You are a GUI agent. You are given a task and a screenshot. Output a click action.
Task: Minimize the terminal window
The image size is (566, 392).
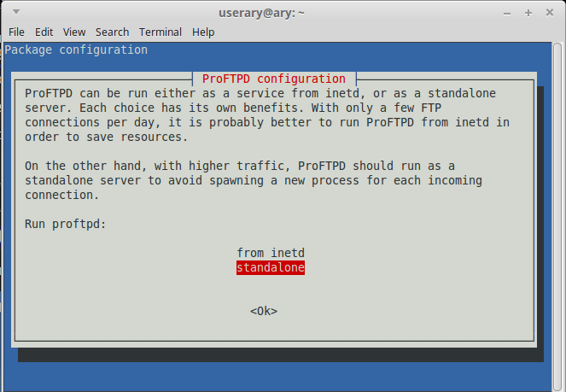pos(507,14)
